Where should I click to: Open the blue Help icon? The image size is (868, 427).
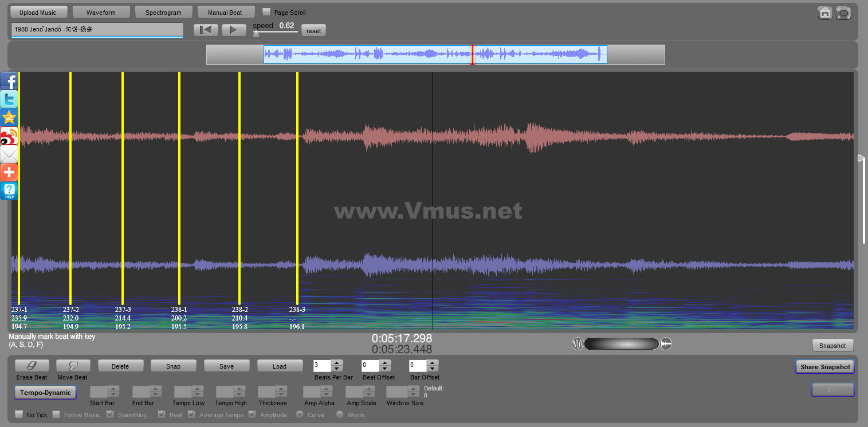click(9, 191)
